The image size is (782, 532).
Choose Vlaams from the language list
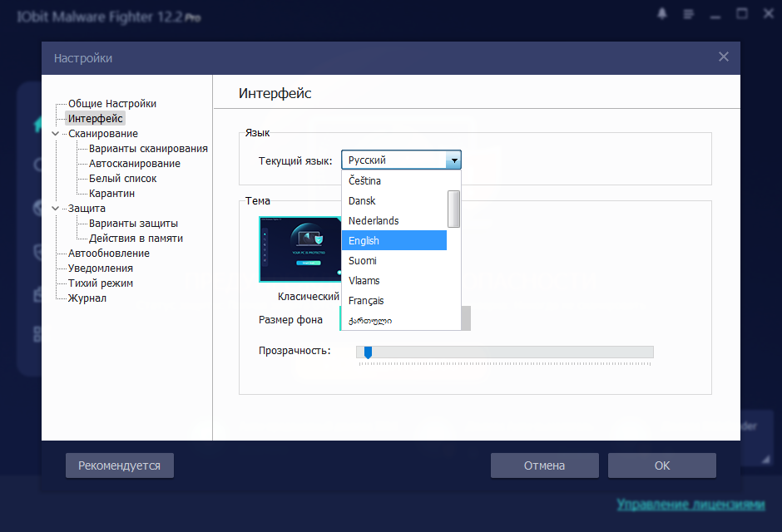pos(394,280)
